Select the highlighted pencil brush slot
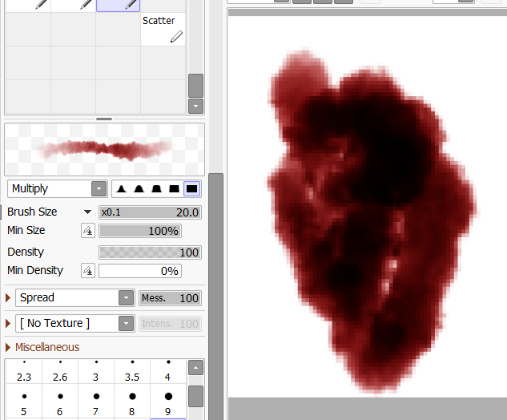The image size is (507, 420). click(x=118, y=6)
